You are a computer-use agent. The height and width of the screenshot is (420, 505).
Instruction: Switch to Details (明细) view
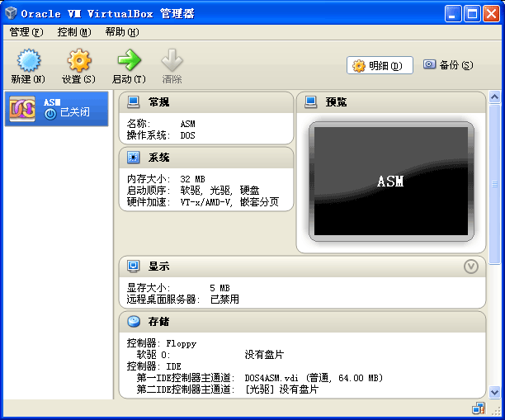[380, 65]
